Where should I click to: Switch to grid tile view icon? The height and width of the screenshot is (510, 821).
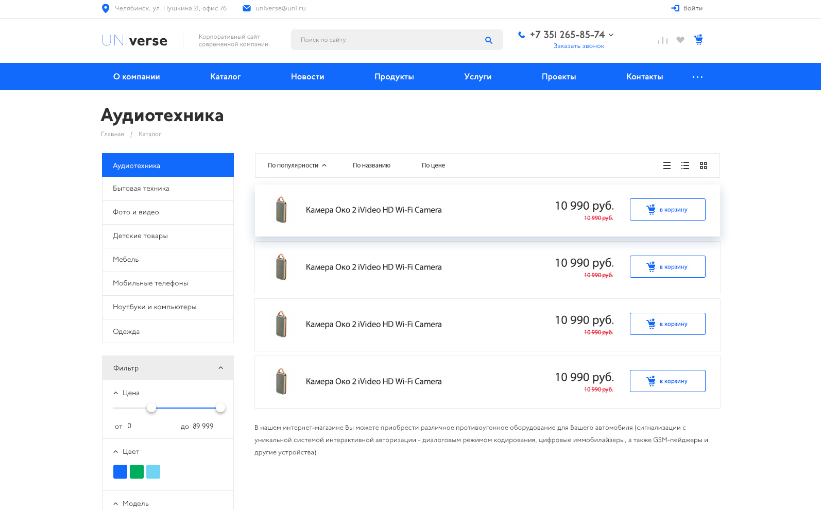click(x=703, y=165)
